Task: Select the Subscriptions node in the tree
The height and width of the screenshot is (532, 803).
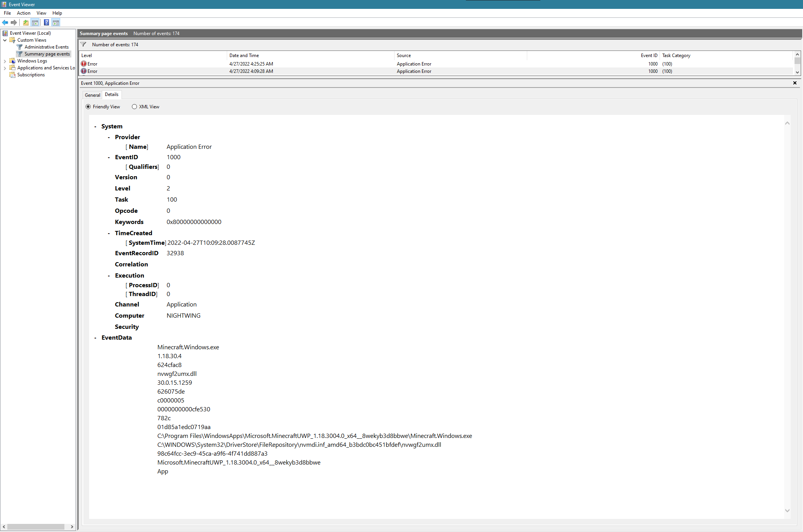Action: pyautogui.click(x=31, y=75)
